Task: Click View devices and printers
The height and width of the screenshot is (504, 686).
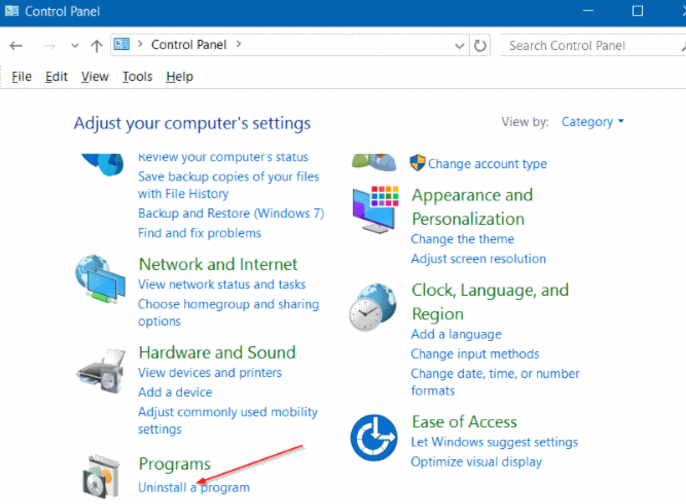Action: [x=210, y=373]
